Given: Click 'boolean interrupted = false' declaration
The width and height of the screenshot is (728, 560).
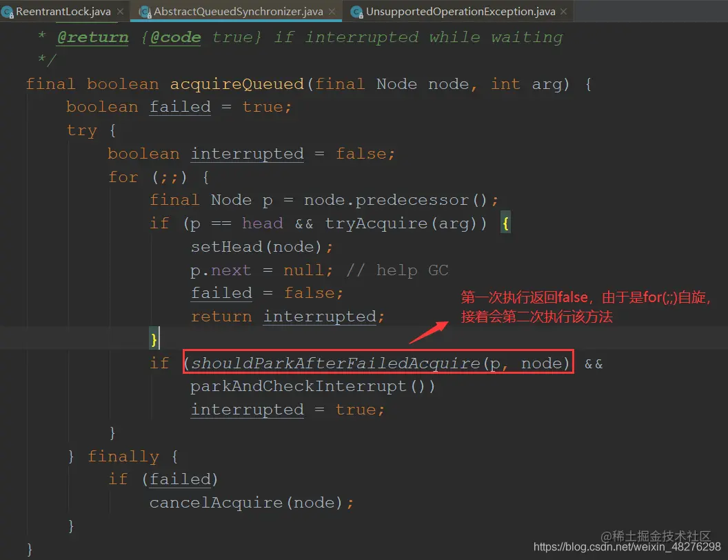Looking at the screenshot, I should coord(251,154).
